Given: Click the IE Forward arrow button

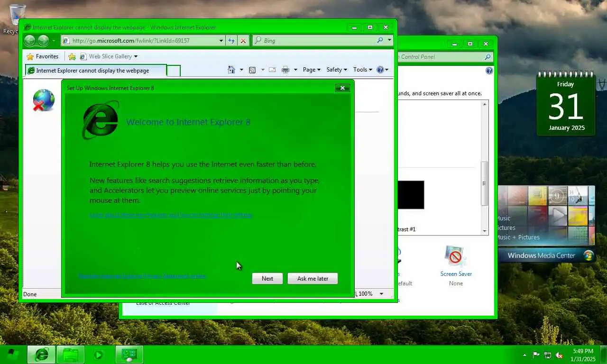Looking at the screenshot, I should pyautogui.click(x=43, y=41).
